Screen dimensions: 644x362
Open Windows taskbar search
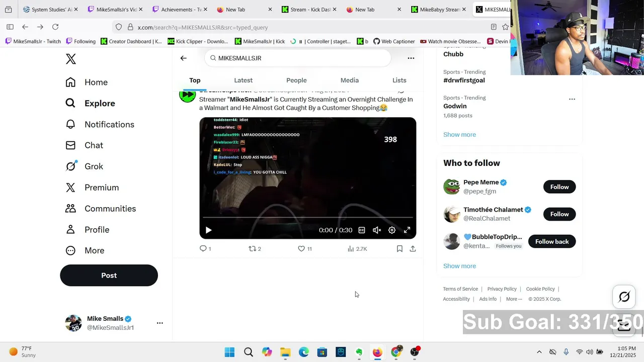248,352
